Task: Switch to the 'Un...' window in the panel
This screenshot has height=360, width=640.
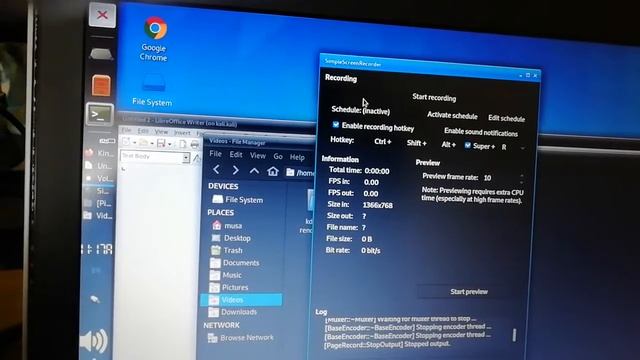Action: coord(99,166)
